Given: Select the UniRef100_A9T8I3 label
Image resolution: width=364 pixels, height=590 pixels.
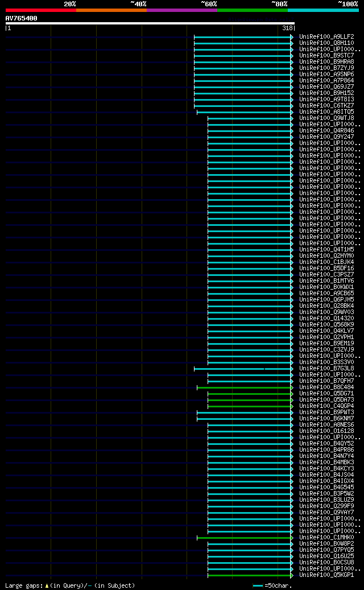Looking at the screenshot, I should pyautogui.click(x=326, y=100).
